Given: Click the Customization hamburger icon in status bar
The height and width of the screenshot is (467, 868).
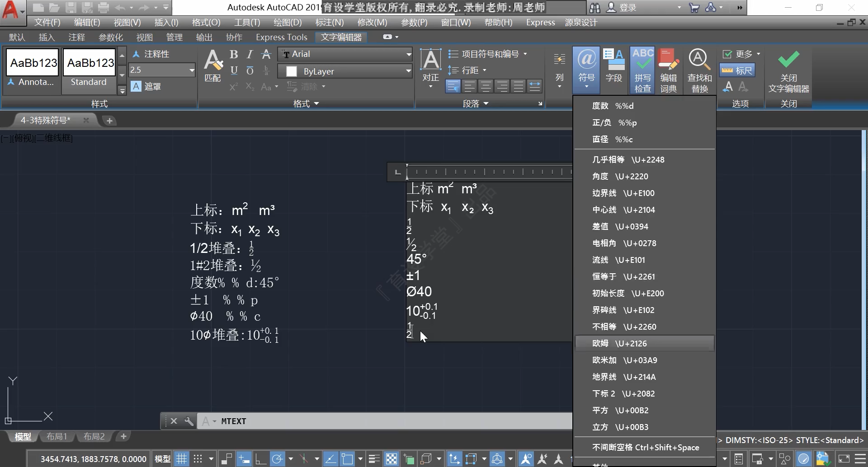Looking at the screenshot, I should click(x=860, y=459).
